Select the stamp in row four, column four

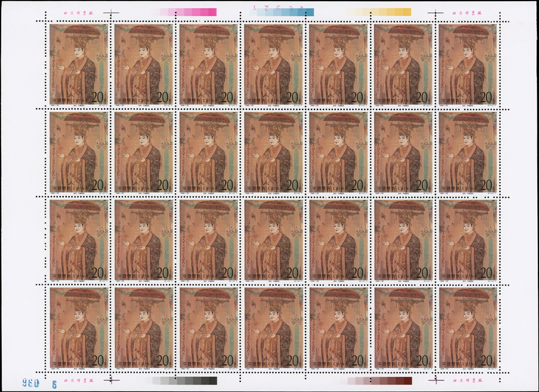274,328
